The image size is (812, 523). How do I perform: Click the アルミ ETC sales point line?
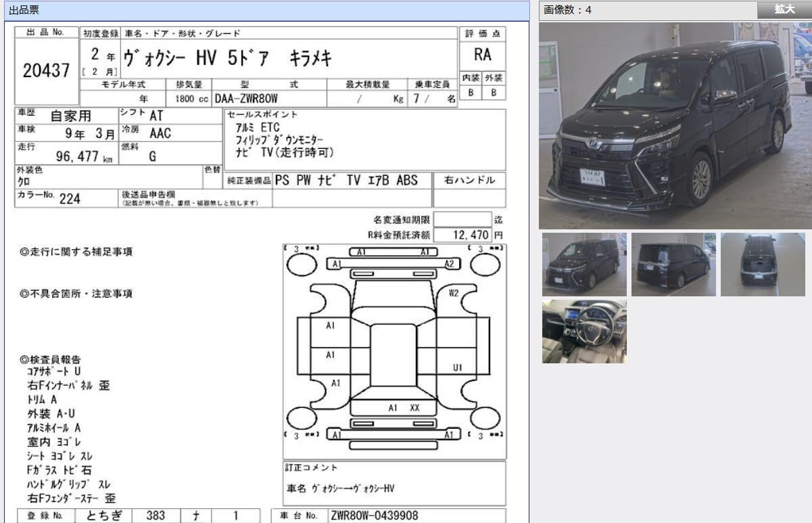coord(258,127)
